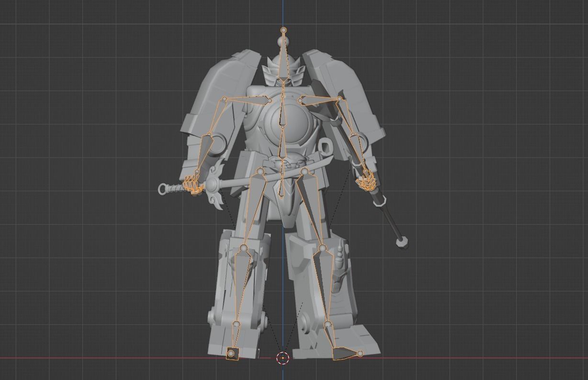Click the finger bones of the sword-gripping hand

(x=193, y=184)
